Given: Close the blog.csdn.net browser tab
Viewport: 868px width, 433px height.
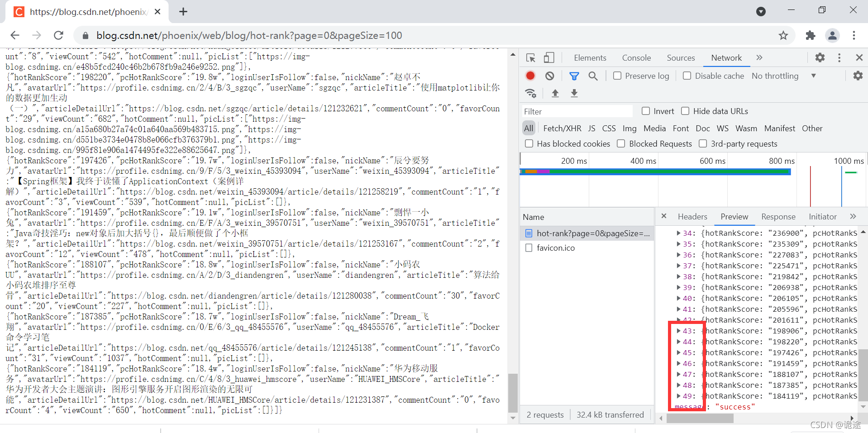Looking at the screenshot, I should pyautogui.click(x=157, y=12).
